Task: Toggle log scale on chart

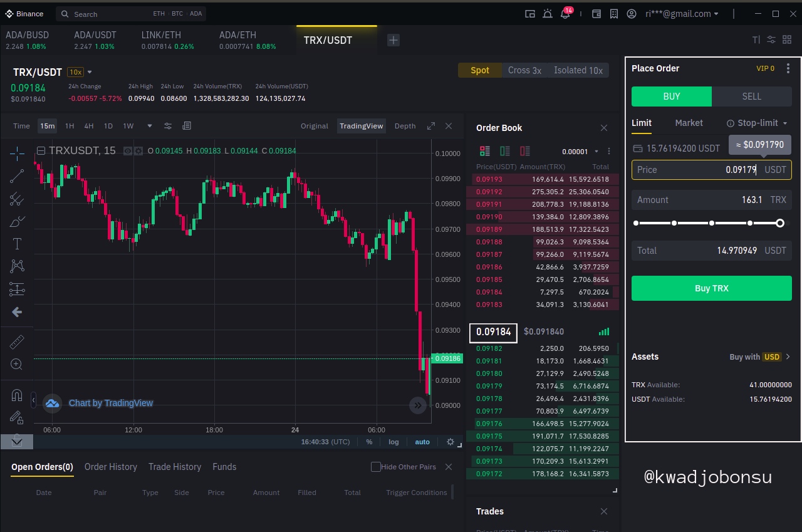Action: click(393, 442)
